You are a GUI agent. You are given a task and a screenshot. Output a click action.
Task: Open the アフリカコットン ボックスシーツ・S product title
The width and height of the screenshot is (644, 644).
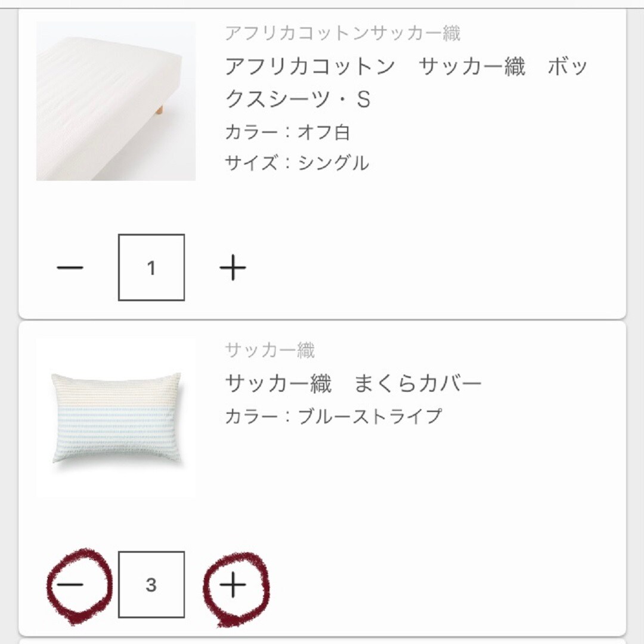[x=405, y=83]
